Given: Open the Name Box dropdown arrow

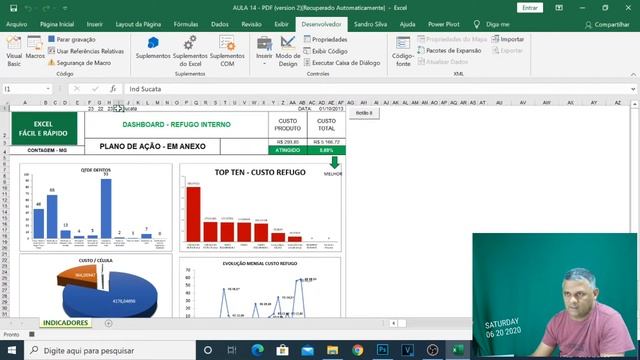Looking at the screenshot, I should [48, 89].
